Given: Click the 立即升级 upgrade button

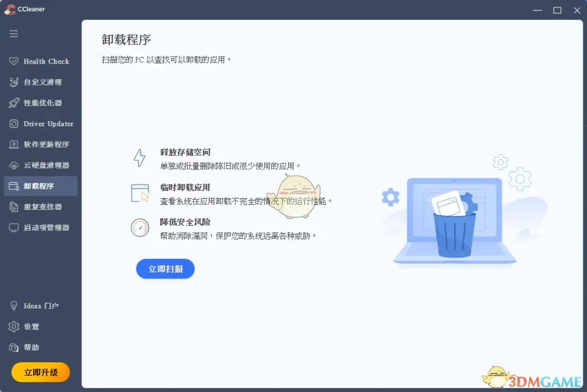Looking at the screenshot, I should 40,372.
